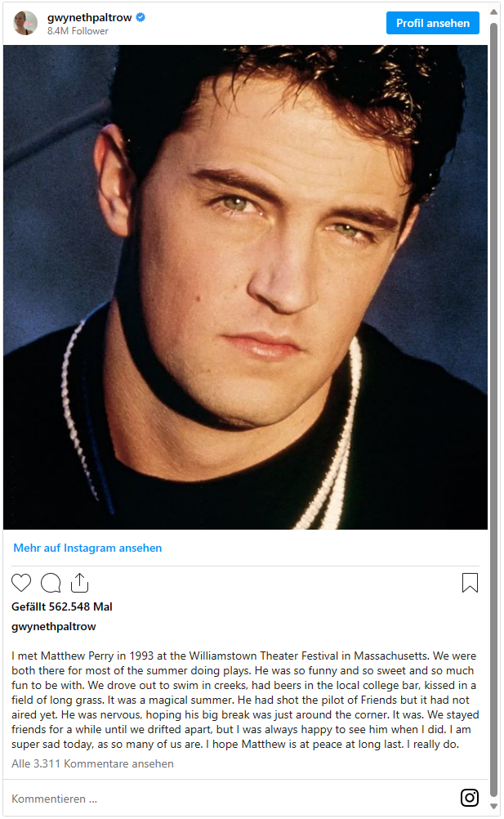Like the post with the heart icon
Image resolution: width=504 pixels, height=819 pixels.
[x=21, y=583]
